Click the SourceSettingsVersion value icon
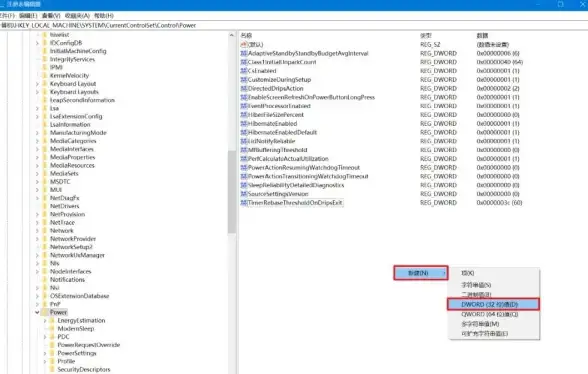The width and height of the screenshot is (588, 374). pyautogui.click(x=243, y=194)
